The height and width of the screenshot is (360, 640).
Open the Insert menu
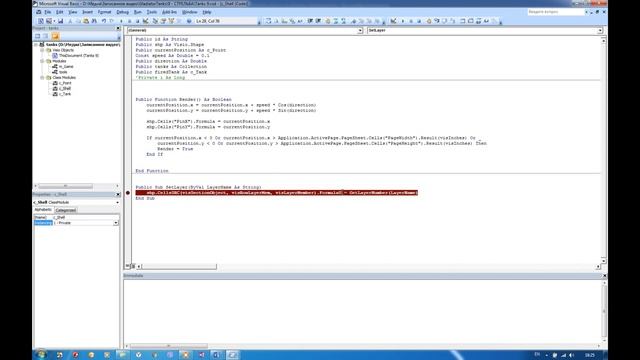tap(87, 12)
